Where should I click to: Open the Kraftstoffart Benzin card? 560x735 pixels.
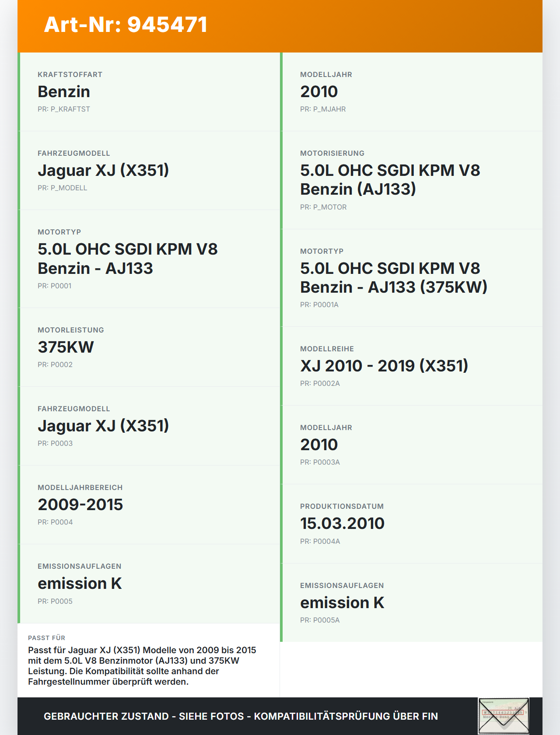(x=149, y=92)
